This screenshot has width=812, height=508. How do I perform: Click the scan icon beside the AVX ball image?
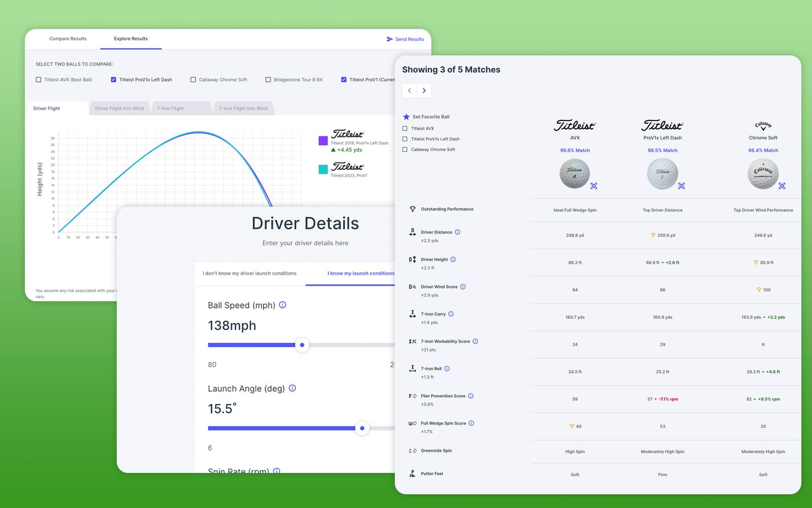pos(594,186)
